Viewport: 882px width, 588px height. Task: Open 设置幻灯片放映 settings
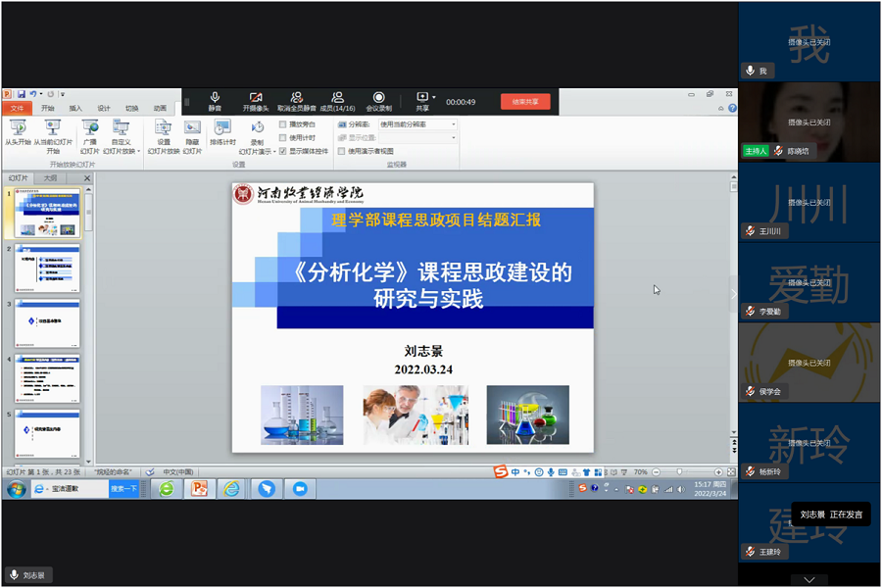(x=164, y=128)
